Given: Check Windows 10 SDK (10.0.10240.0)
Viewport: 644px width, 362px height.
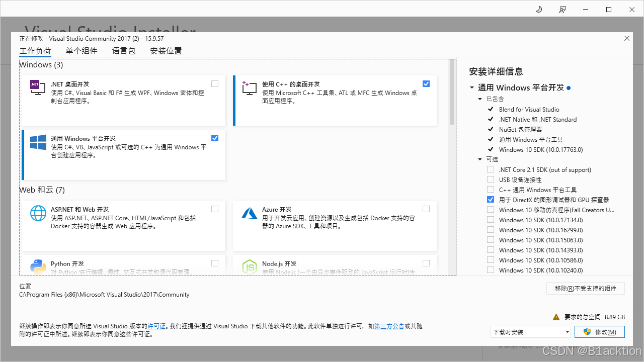Looking at the screenshot, I should click(x=491, y=270).
